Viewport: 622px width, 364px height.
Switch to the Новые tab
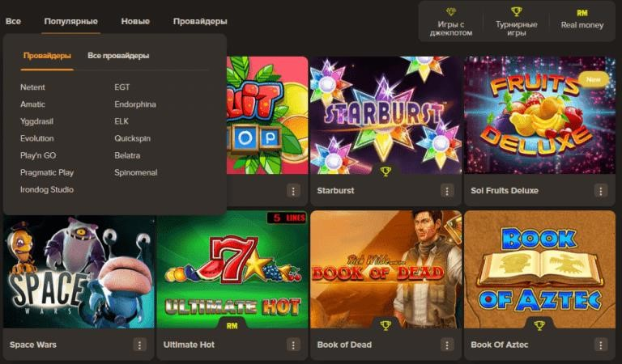(x=135, y=21)
